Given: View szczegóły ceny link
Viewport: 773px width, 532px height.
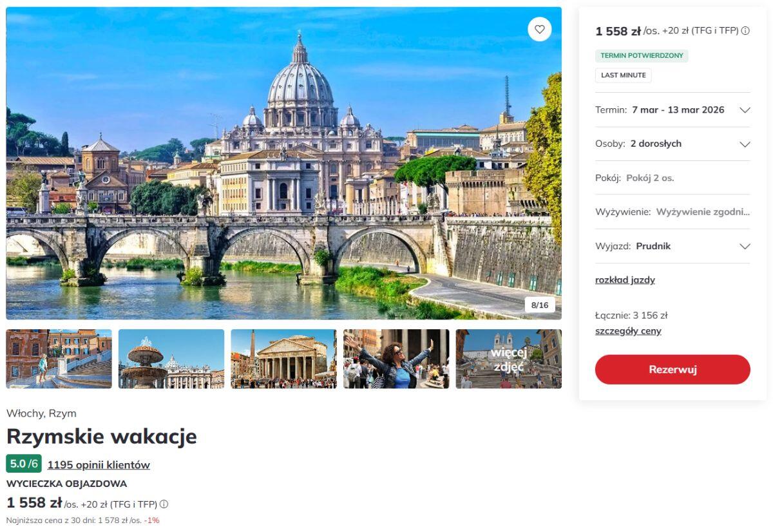Looking at the screenshot, I should coord(628,331).
